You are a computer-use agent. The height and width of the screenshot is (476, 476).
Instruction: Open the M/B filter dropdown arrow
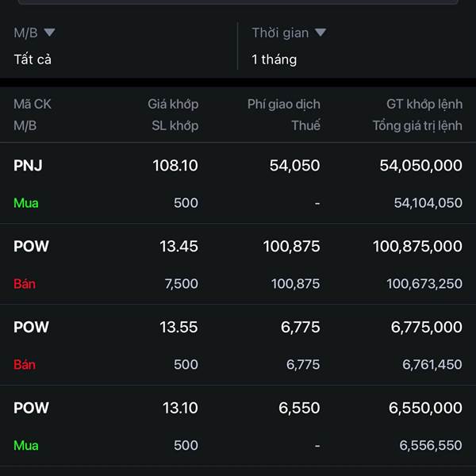[49, 33]
